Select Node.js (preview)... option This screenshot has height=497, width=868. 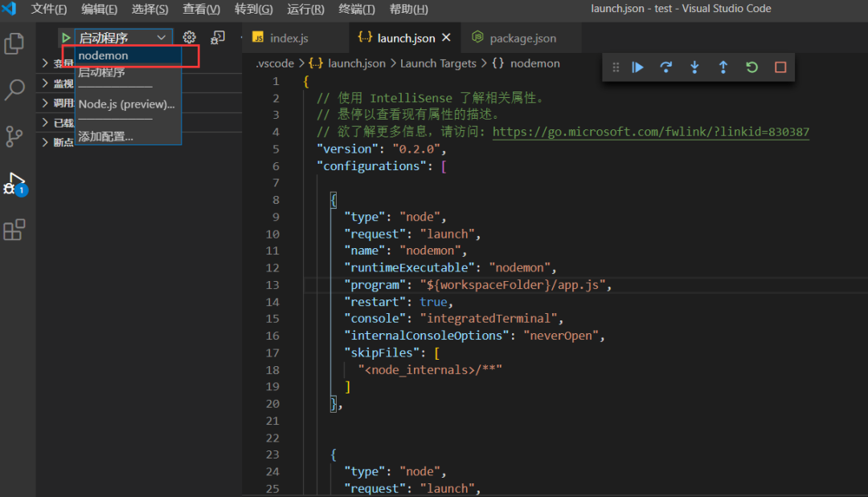pos(128,104)
